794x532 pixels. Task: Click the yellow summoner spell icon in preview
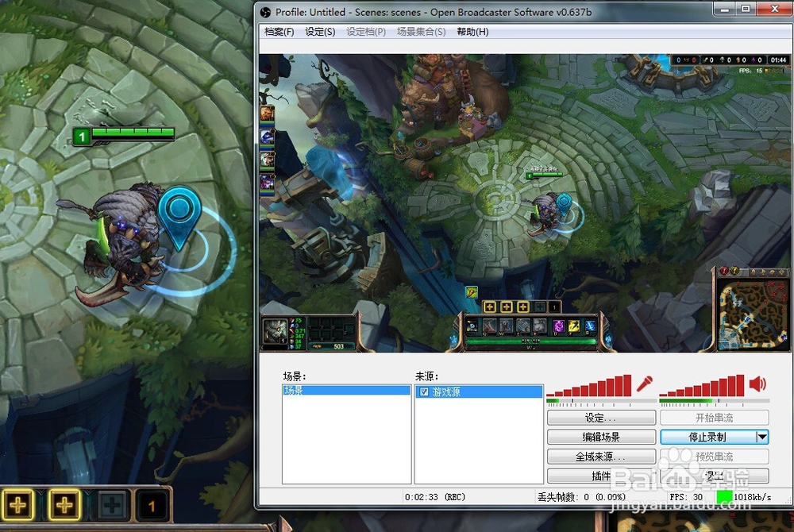[x=574, y=326]
